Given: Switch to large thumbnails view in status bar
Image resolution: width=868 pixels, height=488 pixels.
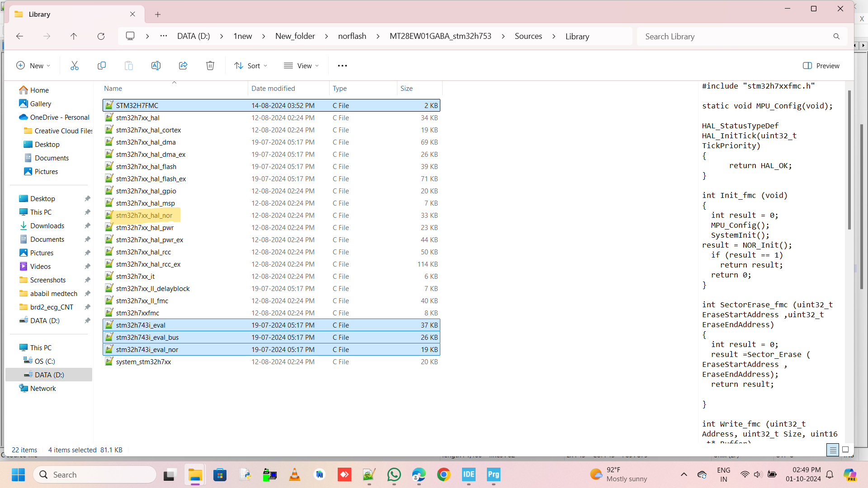Looking at the screenshot, I should (x=845, y=450).
